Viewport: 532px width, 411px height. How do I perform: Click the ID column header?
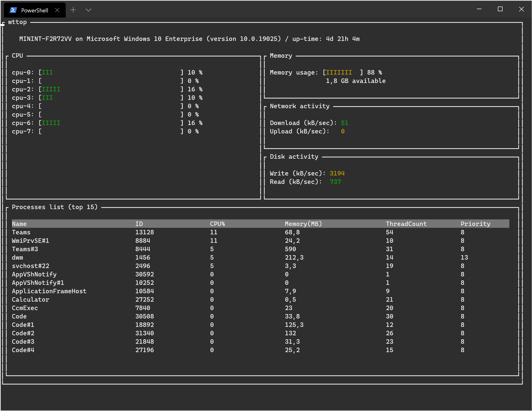pos(139,224)
